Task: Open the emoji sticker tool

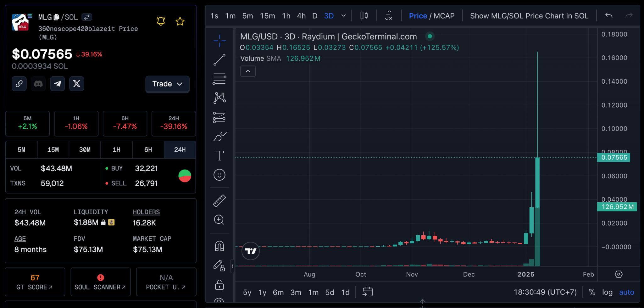Action: [x=219, y=175]
